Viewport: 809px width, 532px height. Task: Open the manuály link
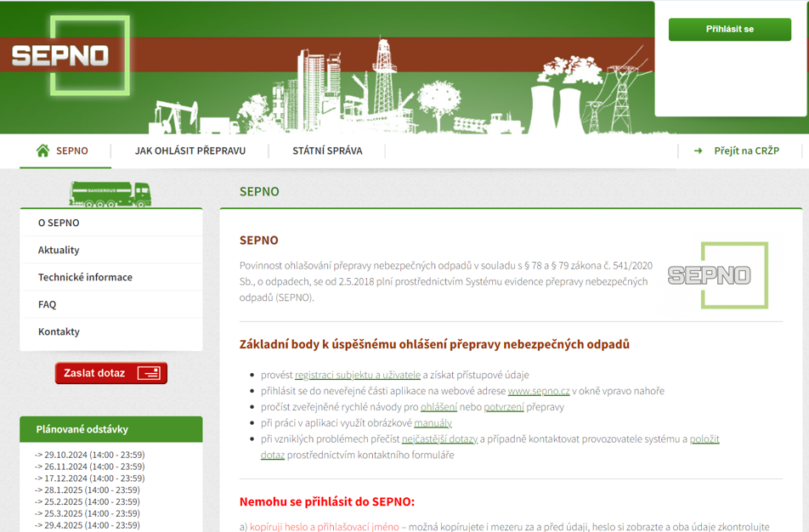click(x=433, y=422)
